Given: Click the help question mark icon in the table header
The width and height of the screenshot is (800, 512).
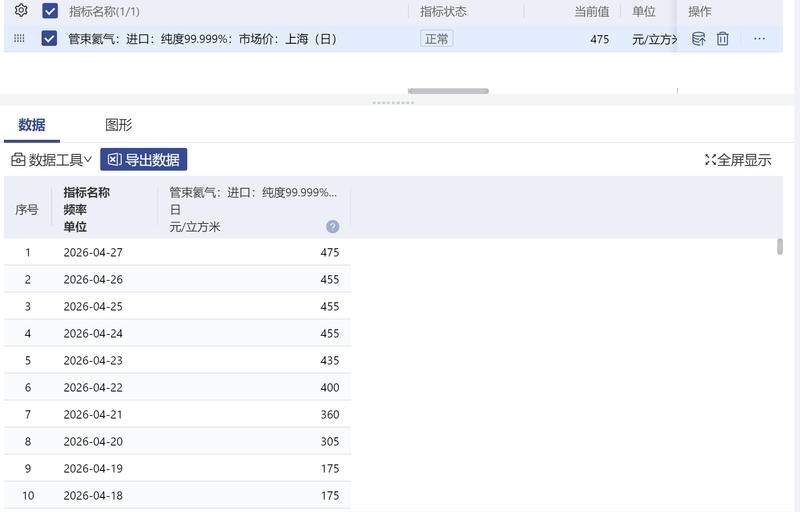Looking at the screenshot, I should point(333,227).
